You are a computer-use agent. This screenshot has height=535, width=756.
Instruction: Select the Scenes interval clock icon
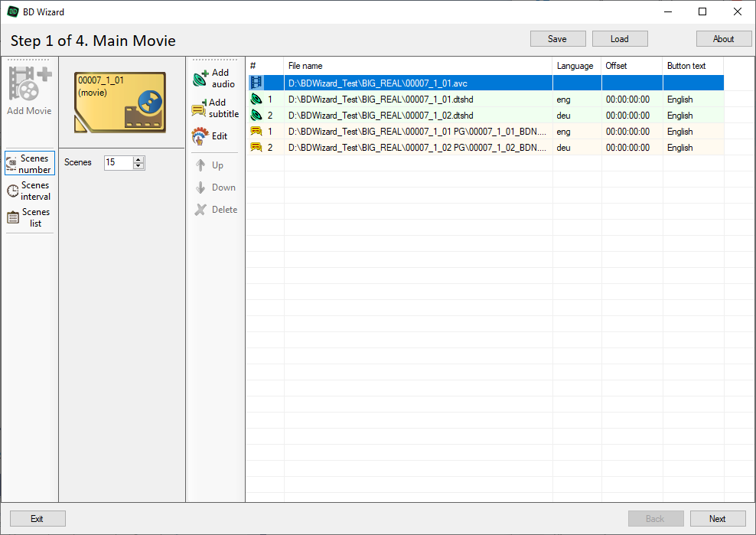point(13,191)
